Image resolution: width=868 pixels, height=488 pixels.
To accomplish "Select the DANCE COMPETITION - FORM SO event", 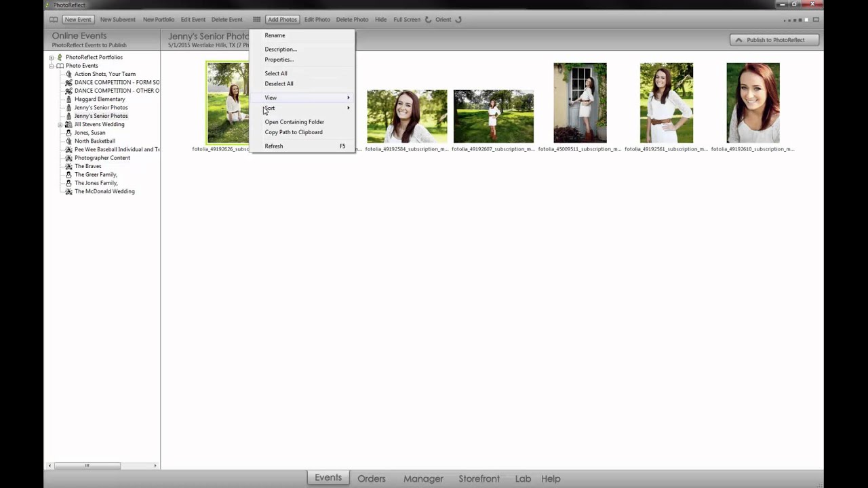I will (117, 83).
